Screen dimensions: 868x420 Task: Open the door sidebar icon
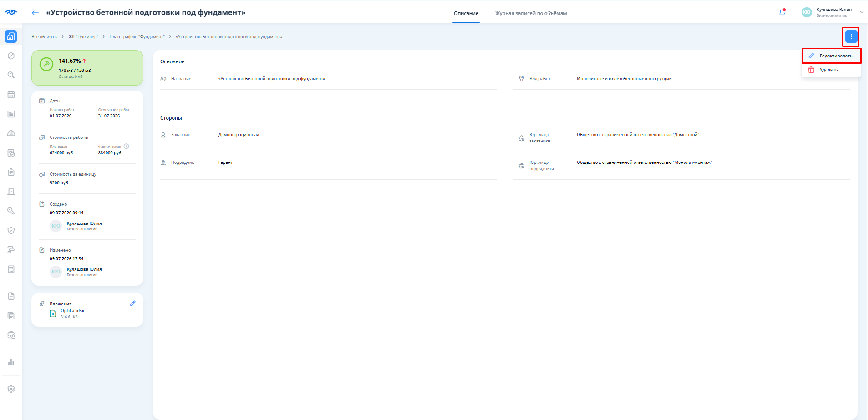click(x=11, y=192)
